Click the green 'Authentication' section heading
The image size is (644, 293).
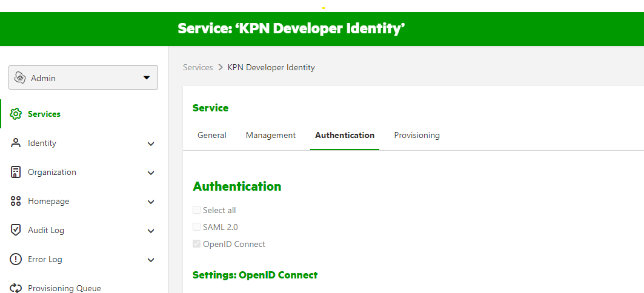(237, 186)
